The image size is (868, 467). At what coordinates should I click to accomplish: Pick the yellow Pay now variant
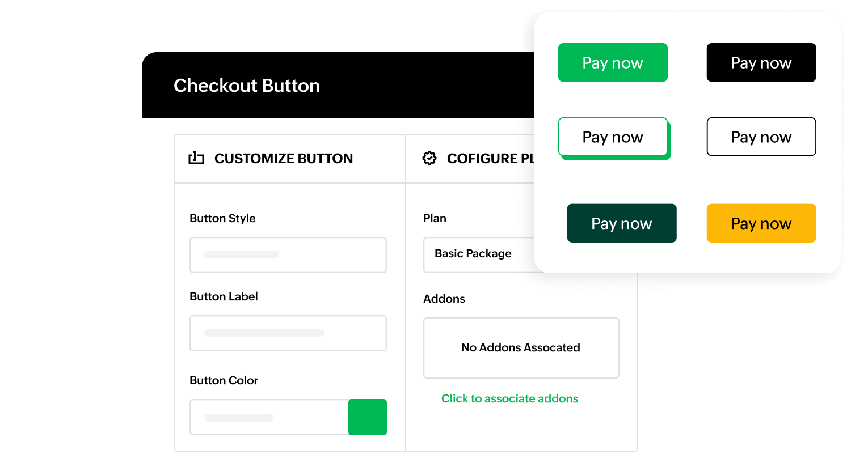(x=761, y=223)
